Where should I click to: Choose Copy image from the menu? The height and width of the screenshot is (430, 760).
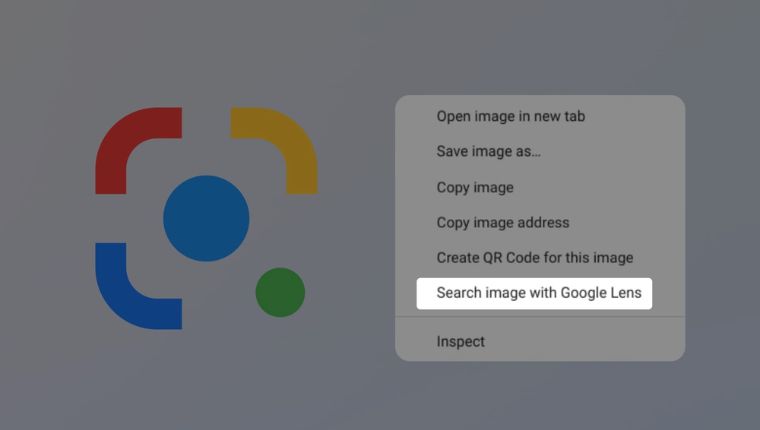pos(475,187)
